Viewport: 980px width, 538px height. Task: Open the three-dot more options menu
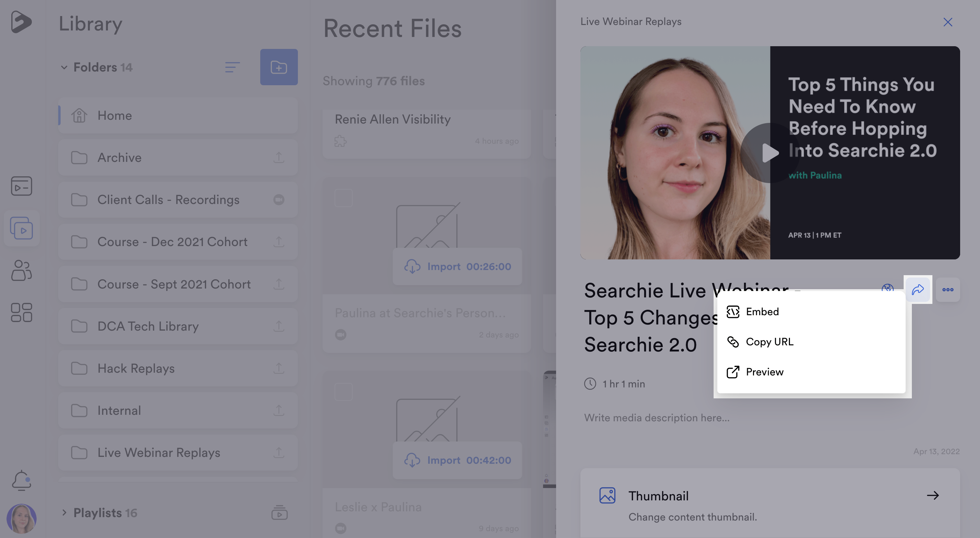pos(948,290)
